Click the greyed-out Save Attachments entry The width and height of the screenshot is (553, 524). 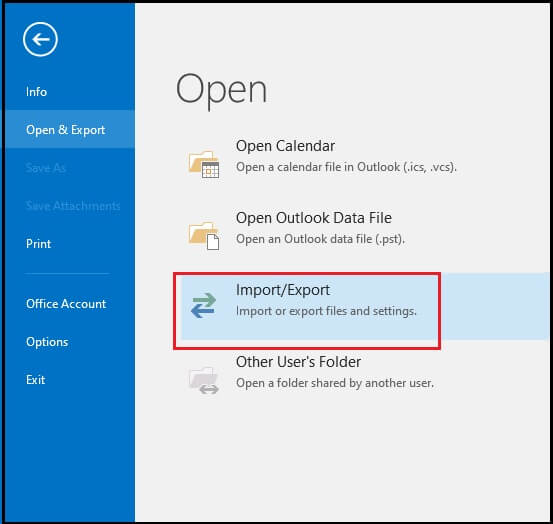click(x=73, y=206)
